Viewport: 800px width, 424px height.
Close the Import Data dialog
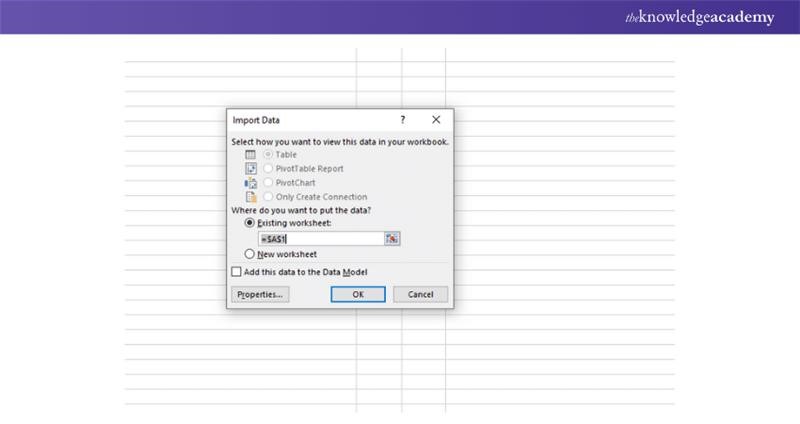tap(436, 119)
